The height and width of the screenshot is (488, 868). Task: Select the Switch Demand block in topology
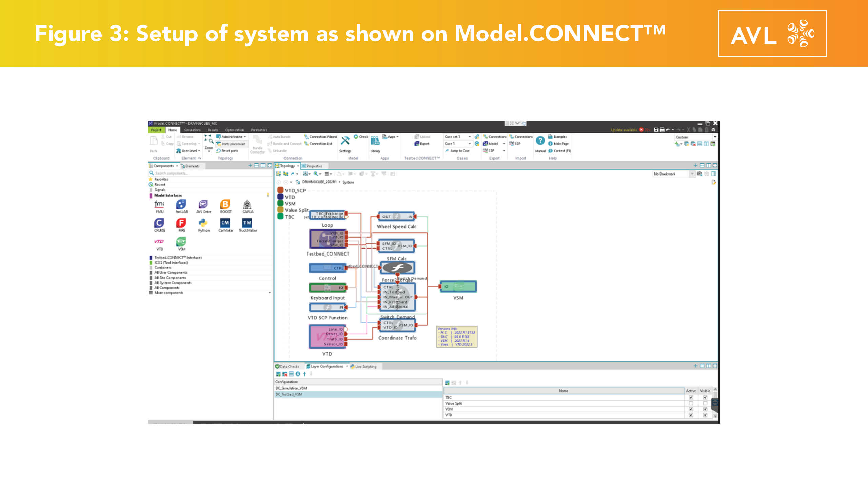point(397,297)
